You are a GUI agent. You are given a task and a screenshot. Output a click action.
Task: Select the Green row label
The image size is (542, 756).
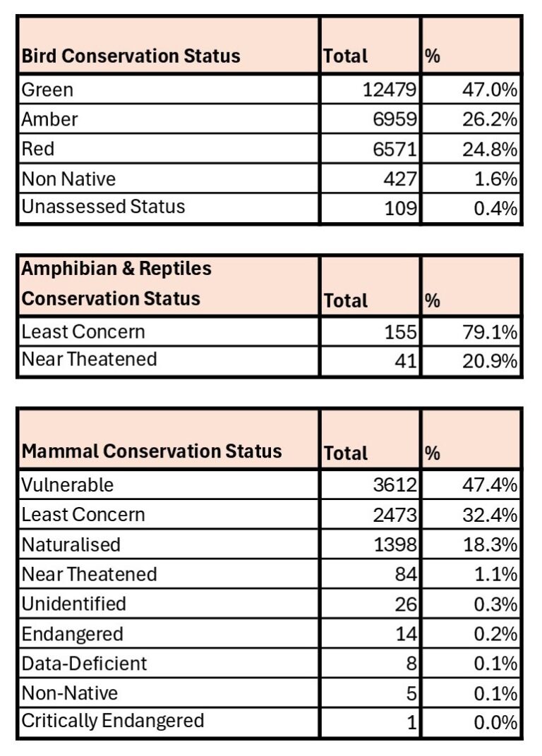(x=47, y=90)
